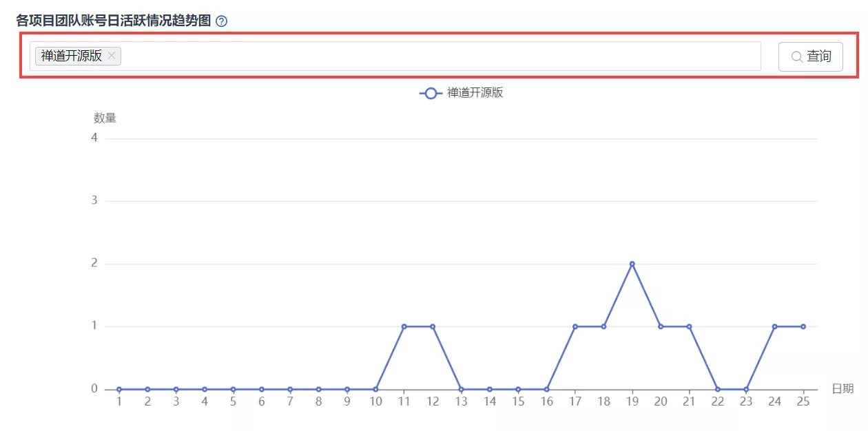Viewport: 868px width, 431px height.
Task: Click the zero-value point at day 1
Action: [x=119, y=389]
